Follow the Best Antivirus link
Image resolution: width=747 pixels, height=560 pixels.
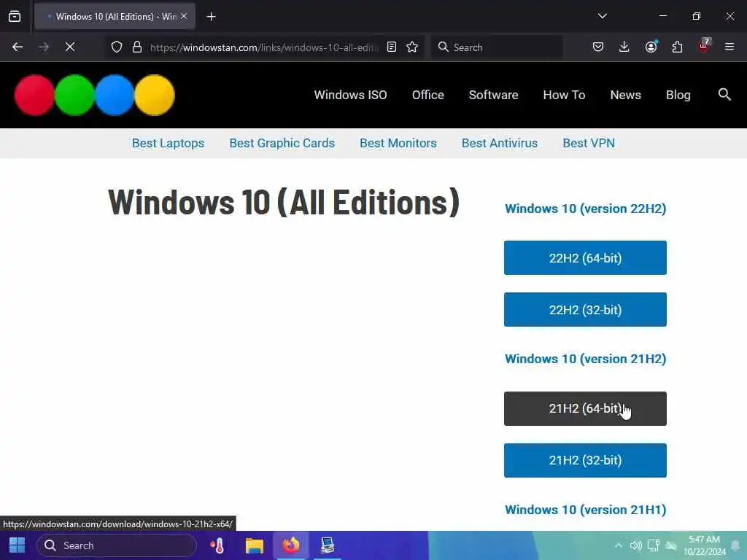[x=499, y=143]
